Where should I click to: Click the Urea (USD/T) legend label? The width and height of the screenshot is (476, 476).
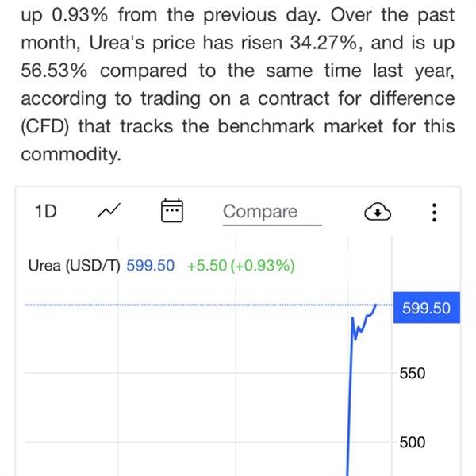click(x=73, y=267)
